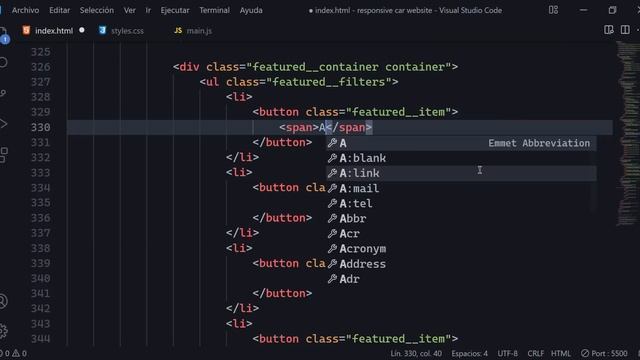
Task: Select the 'A:mail' suggestion
Action: click(x=461, y=188)
